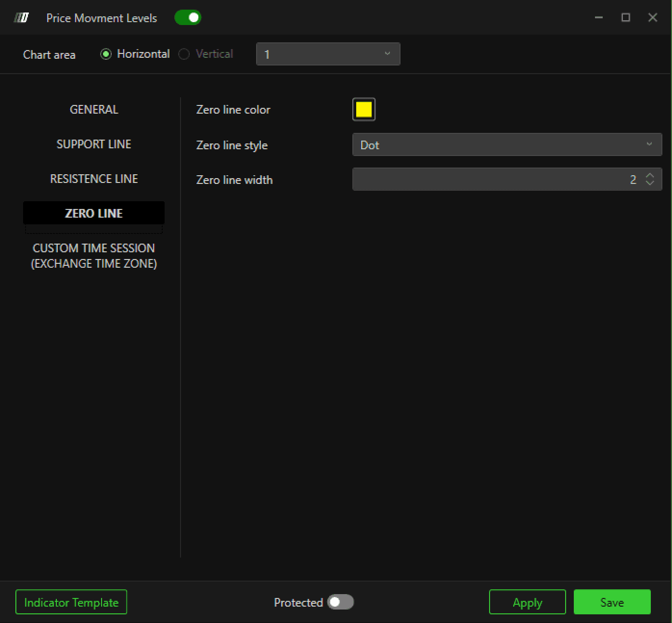Click the green Save button
This screenshot has height=623, width=672.
coord(612,602)
